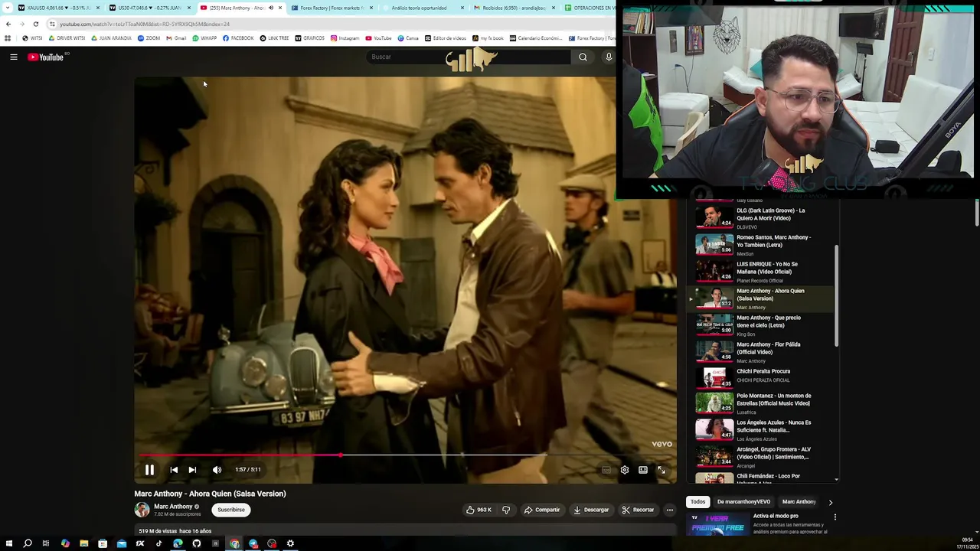Play Marc Anthony Que precio tiene el cielo
Screen dimensions: 980x551
click(x=761, y=325)
